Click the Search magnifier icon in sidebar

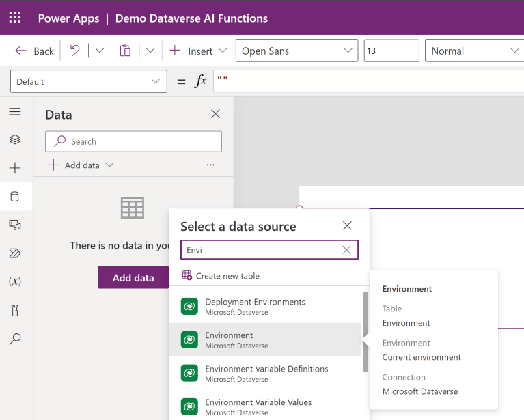(15, 339)
